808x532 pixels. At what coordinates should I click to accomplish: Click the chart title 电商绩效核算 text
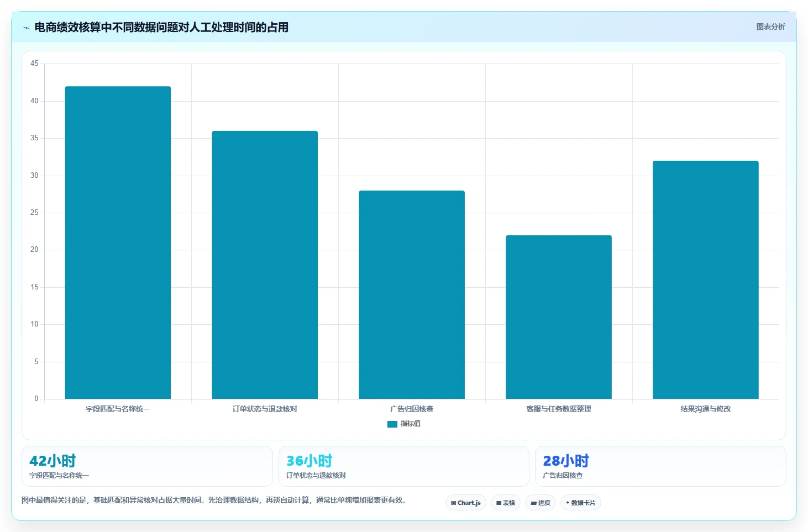point(161,27)
